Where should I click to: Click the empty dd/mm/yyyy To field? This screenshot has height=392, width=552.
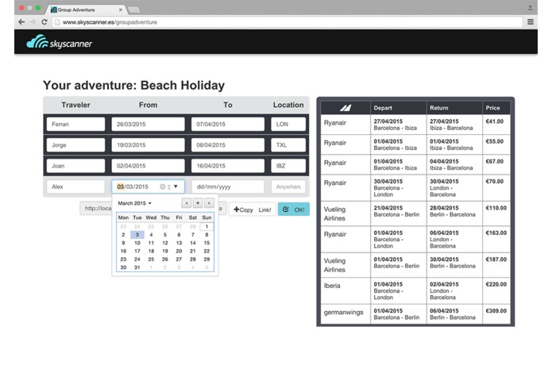click(x=228, y=186)
